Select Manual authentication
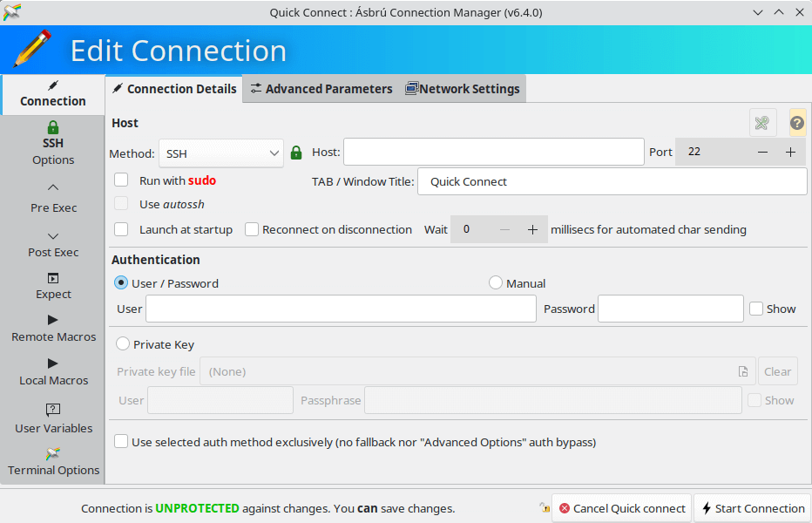The height and width of the screenshot is (523, 812). 496,282
